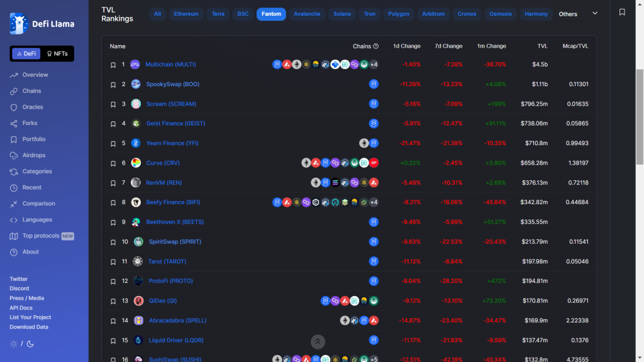The height and width of the screenshot is (362, 644).
Task: Select the Arbitrum chain tab
Action: pyautogui.click(x=433, y=14)
